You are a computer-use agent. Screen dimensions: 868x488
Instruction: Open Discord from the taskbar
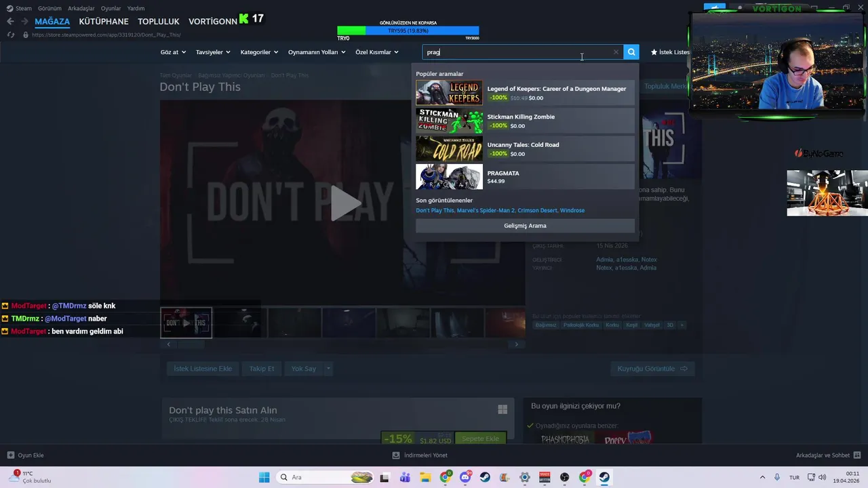click(x=465, y=477)
